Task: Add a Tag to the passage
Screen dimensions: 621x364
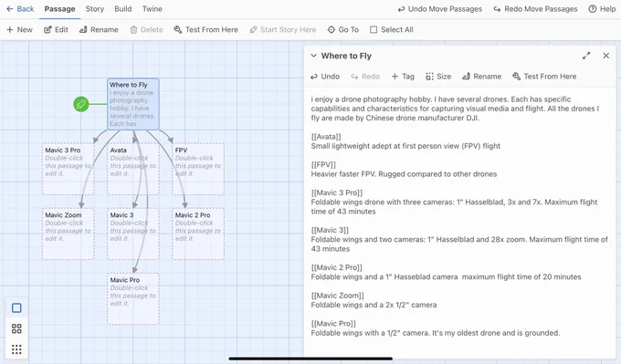Action: tap(403, 77)
